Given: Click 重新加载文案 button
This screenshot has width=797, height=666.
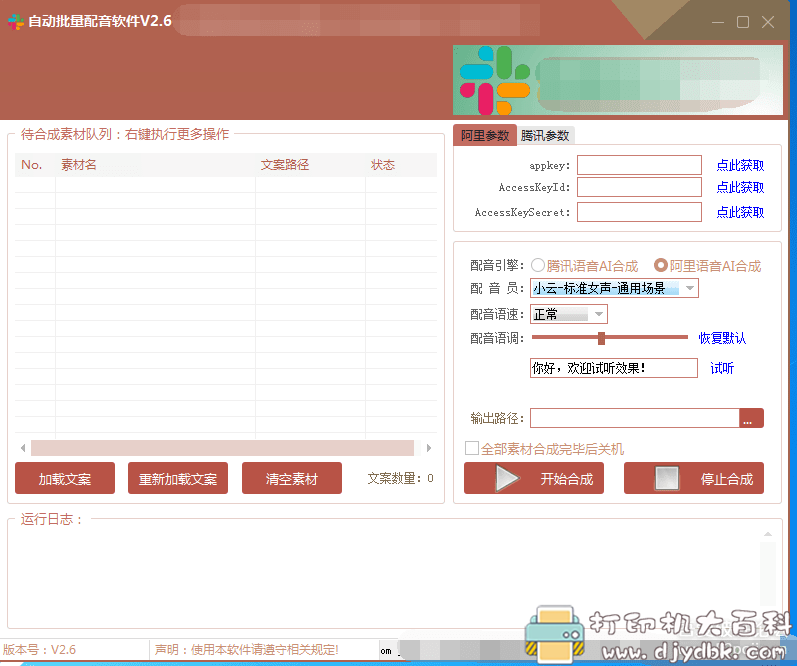Looking at the screenshot, I should click(178, 478).
